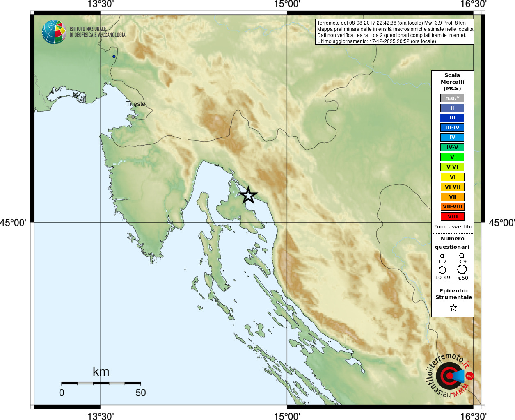
Task: Pick the blue III intensity swatch
Action: tap(452, 118)
